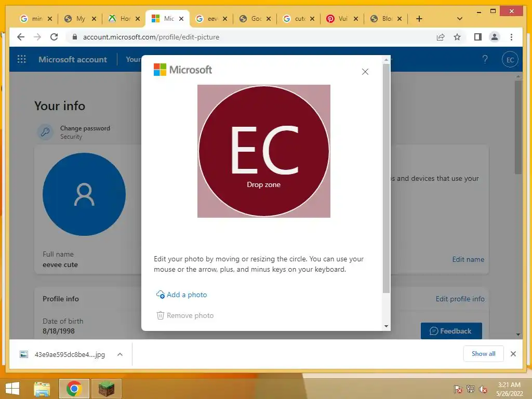The width and height of the screenshot is (532, 399).
Task: Open the Chrome profile avatar icon
Action: (495, 37)
